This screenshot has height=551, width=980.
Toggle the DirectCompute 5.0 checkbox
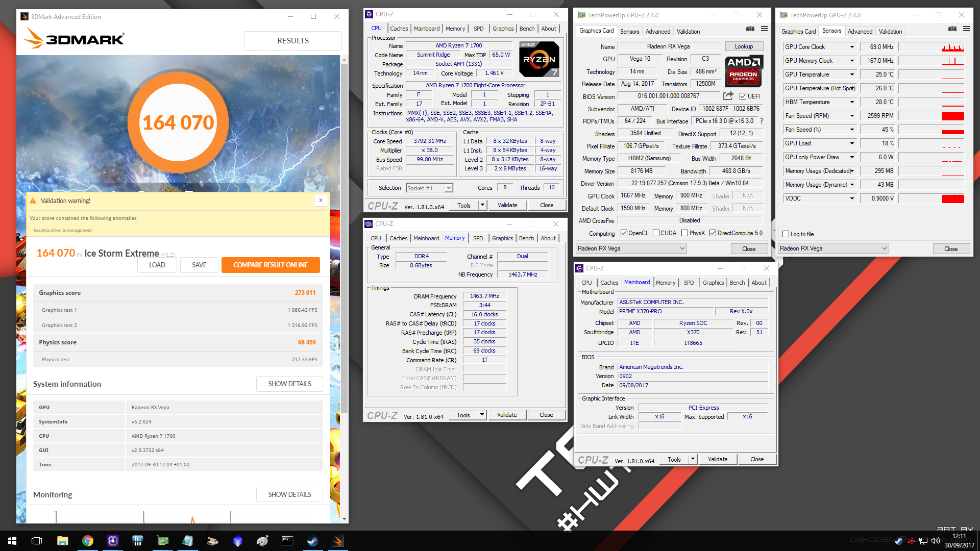pyautogui.click(x=713, y=233)
